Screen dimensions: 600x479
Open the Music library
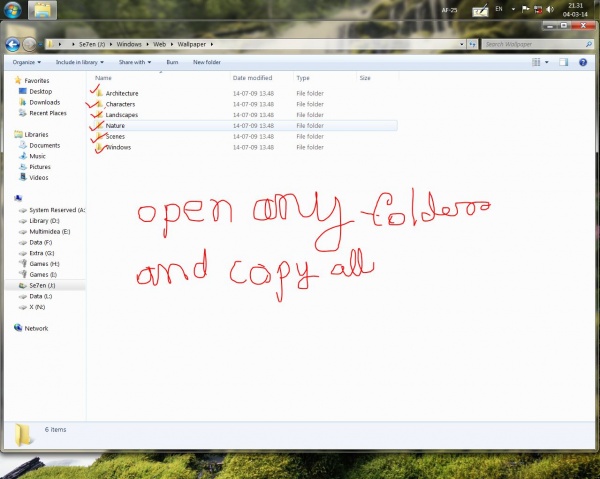click(x=37, y=156)
